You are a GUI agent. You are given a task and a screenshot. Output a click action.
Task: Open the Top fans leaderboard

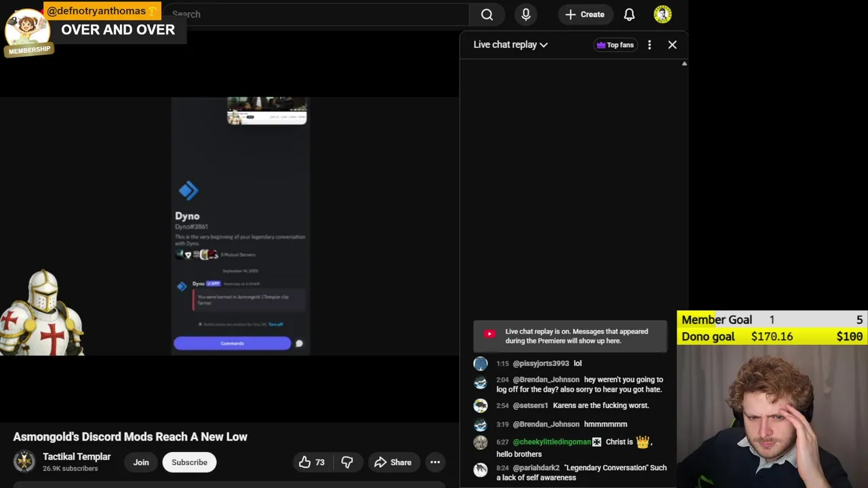coord(615,45)
